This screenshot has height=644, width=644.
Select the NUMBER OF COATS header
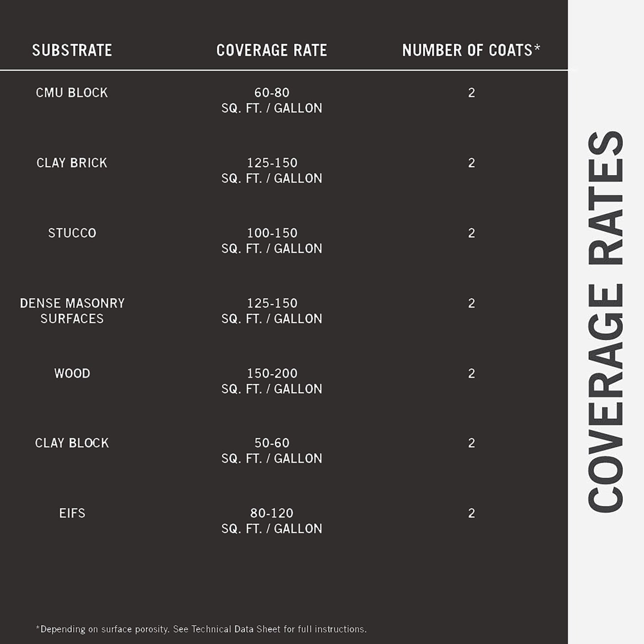[471, 50]
